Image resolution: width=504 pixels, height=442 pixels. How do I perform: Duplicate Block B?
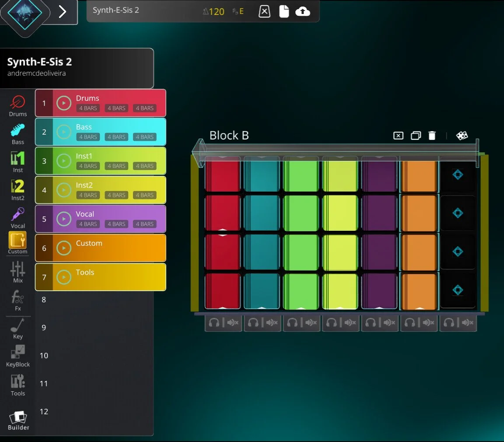[x=416, y=136]
